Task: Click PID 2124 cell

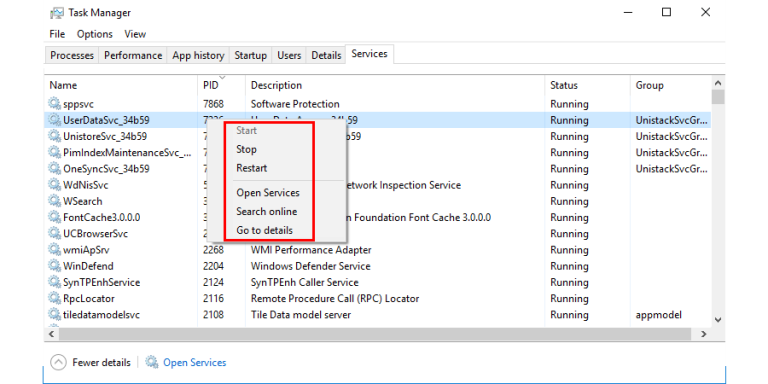Action: pos(213,282)
